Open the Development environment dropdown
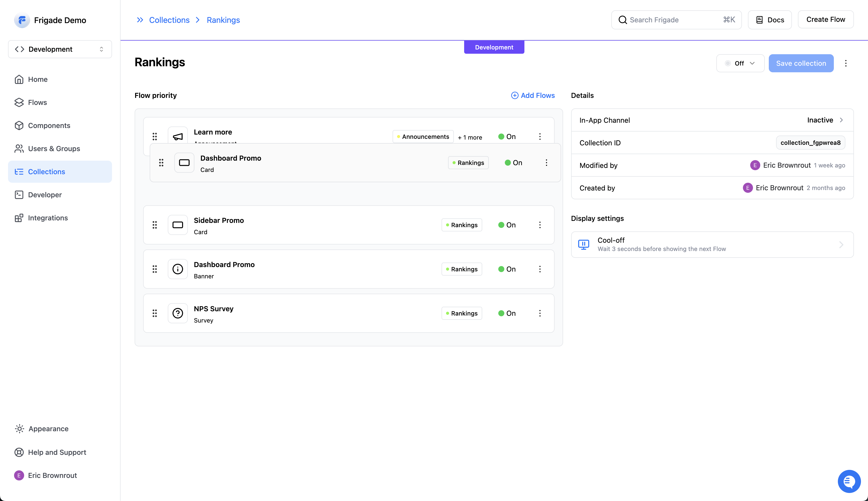 [x=60, y=49]
